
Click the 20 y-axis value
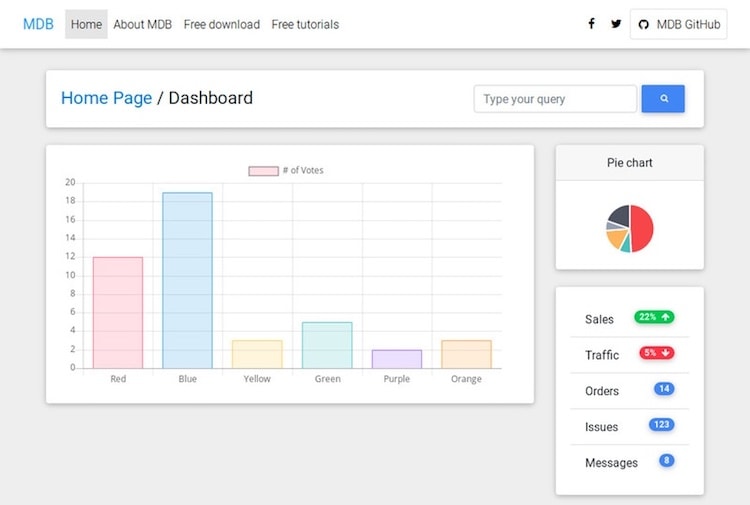tap(70, 182)
